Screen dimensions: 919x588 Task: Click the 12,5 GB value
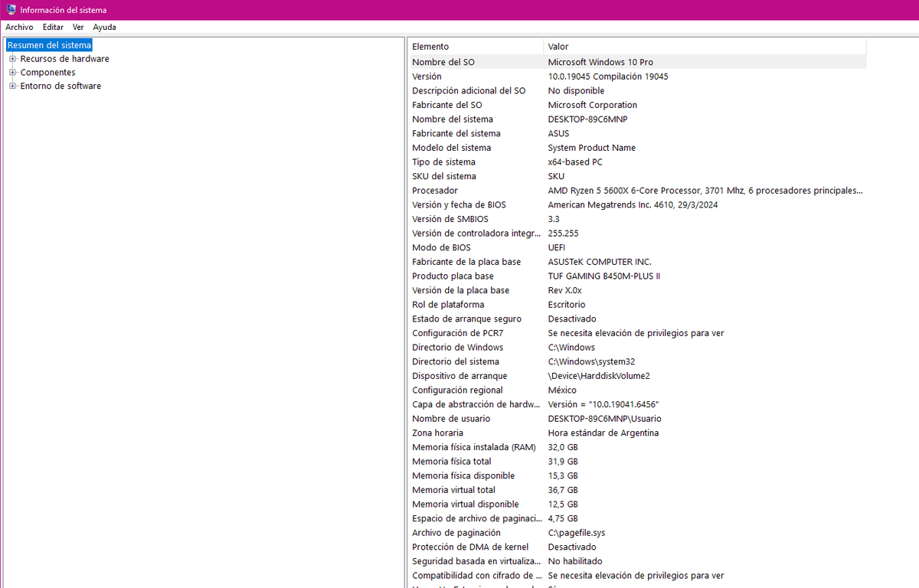click(x=563, y=505)
